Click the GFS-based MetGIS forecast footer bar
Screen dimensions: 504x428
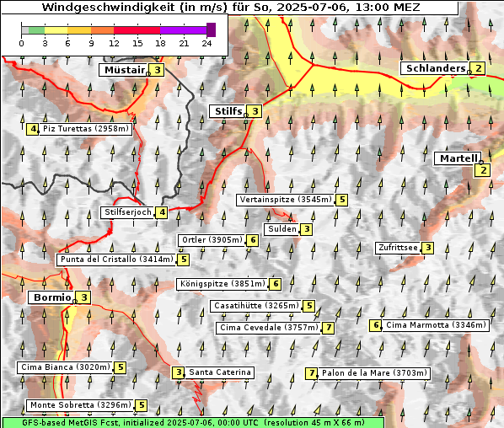click(x=193, y=423)
